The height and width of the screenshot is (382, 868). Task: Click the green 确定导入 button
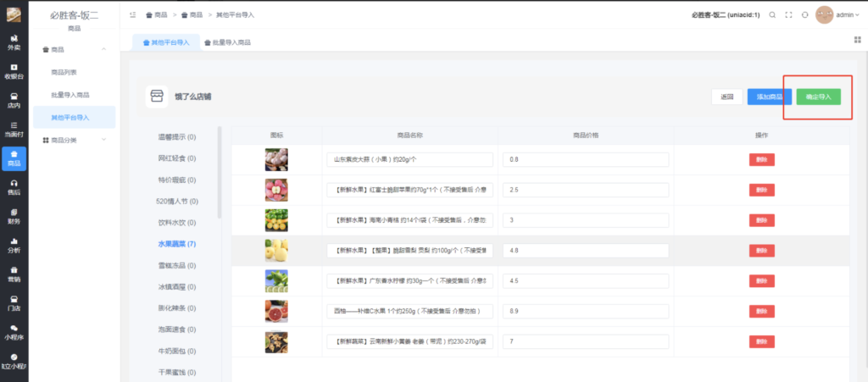click(818, 97)
